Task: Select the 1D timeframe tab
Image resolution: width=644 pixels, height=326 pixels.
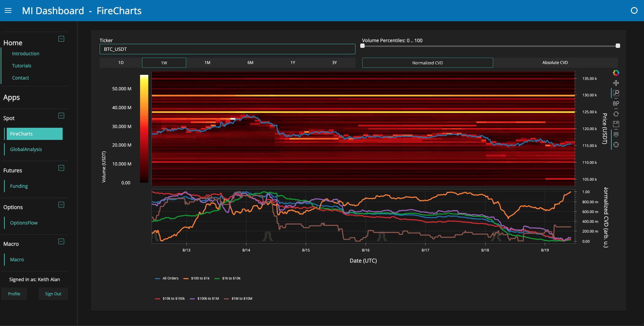Action: coord(121,63)
